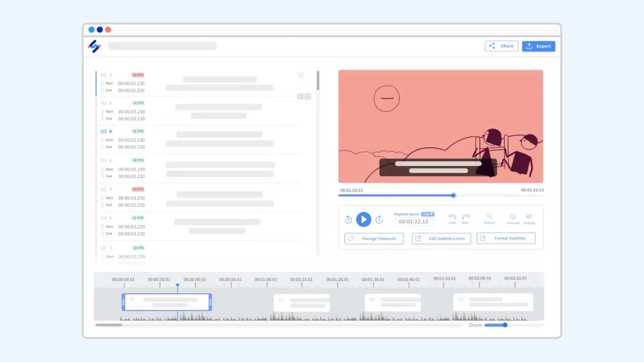Click the 00:01:00.01 ruler mark

point(266,280)
